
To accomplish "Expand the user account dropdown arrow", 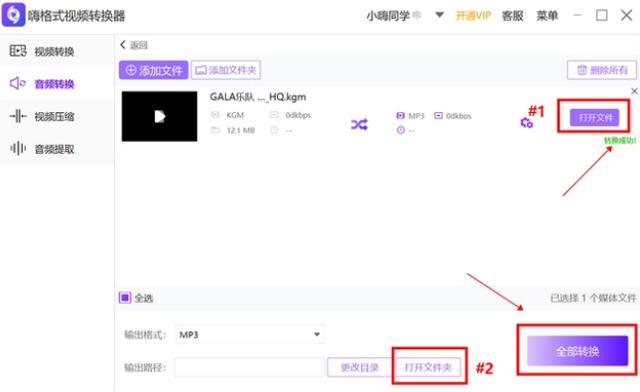I will 439,15.
